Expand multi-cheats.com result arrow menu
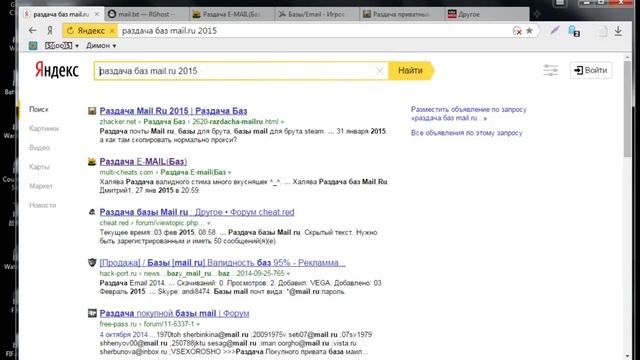The width and height of the screenshot is (640, 360). pos(229,173)
